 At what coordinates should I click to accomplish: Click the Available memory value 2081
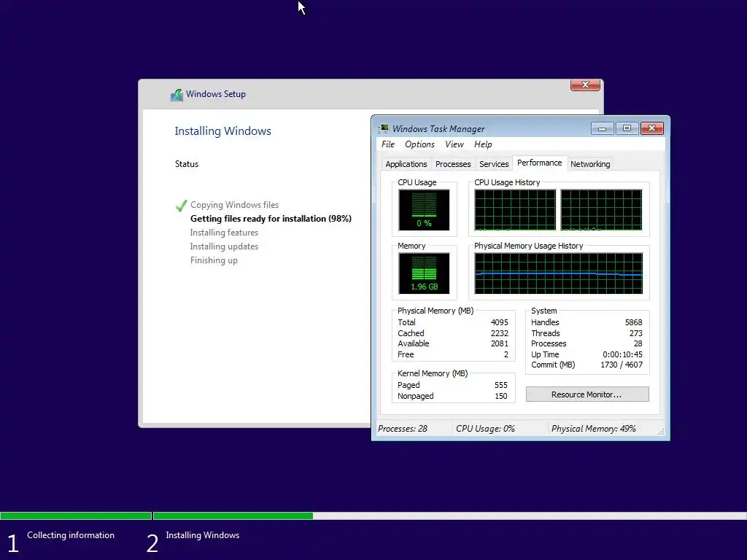[x=499, y=343]
